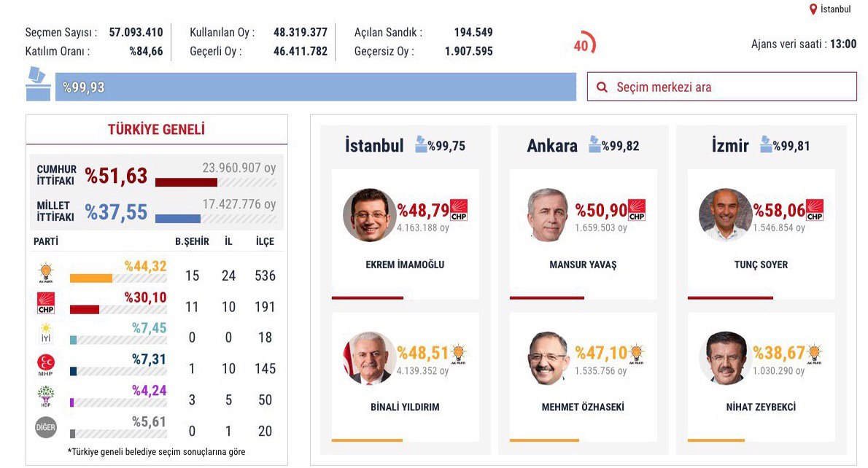The width and height of the screenshot is (868, 468).
Task: Open the İzmir results heading
Action: tap(730, 146)
